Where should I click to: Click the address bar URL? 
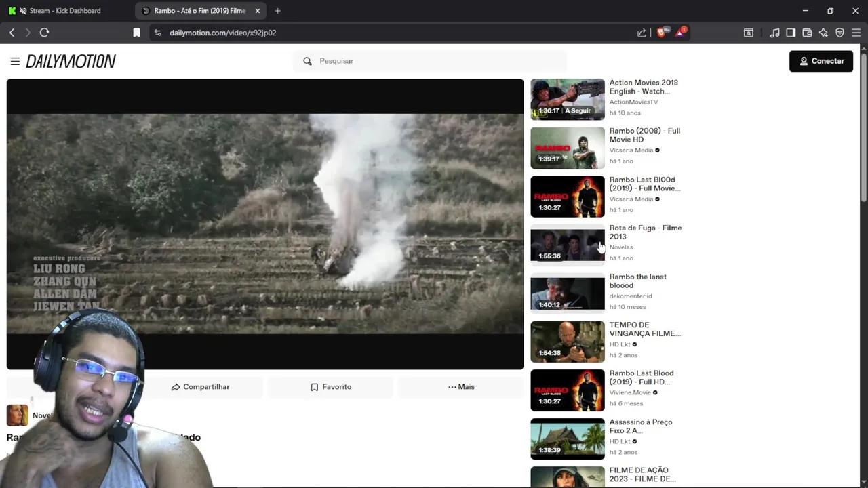pyautogui.click(x=223, y=33)
